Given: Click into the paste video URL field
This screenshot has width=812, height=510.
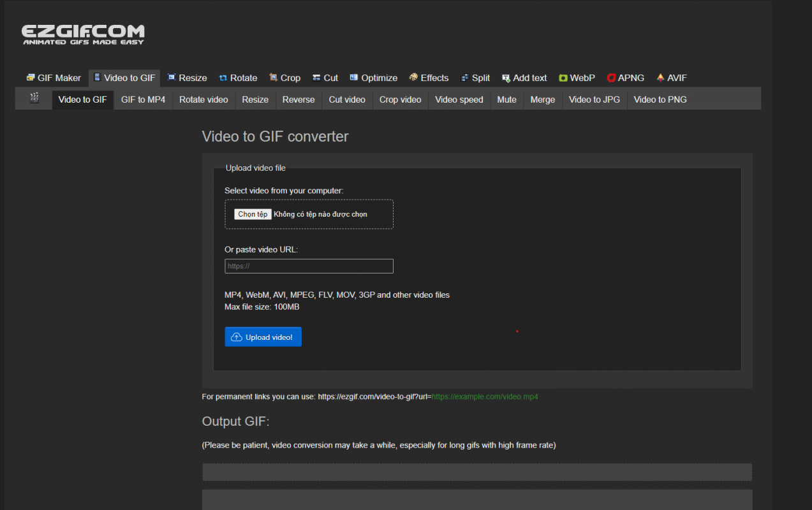Looking at the screenshot, I should pos(309,266).
